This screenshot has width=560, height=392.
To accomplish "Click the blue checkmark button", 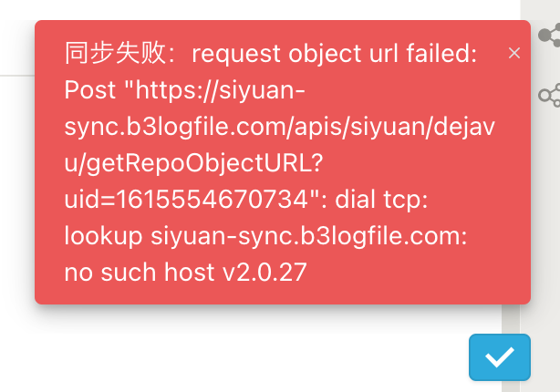I will tap(499, 357).
